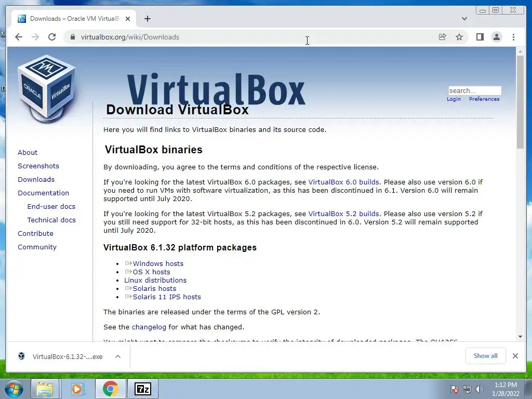Open the changelog link
Screen dimensions: 532x399
149,327
